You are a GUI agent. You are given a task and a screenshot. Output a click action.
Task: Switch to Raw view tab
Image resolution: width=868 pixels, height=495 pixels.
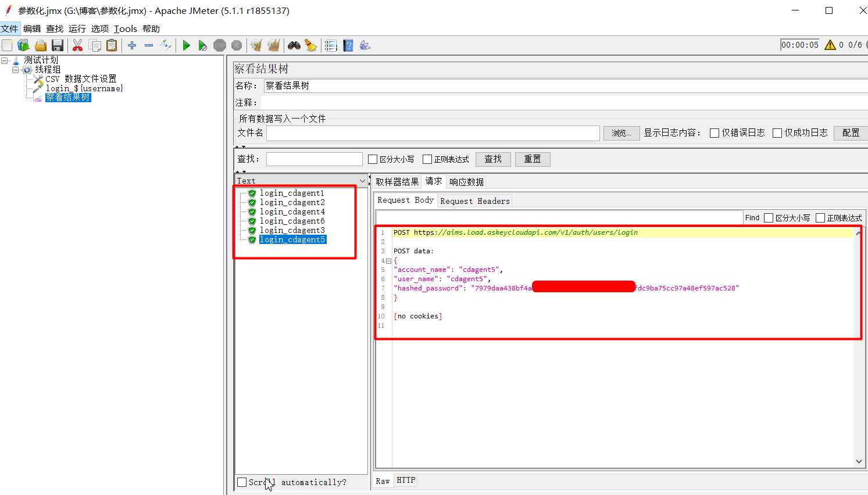383,481
